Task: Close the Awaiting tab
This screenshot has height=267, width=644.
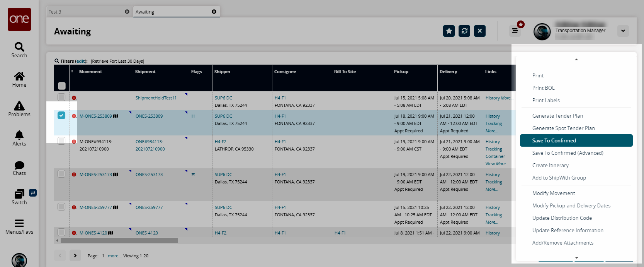Action: [214, 12]
